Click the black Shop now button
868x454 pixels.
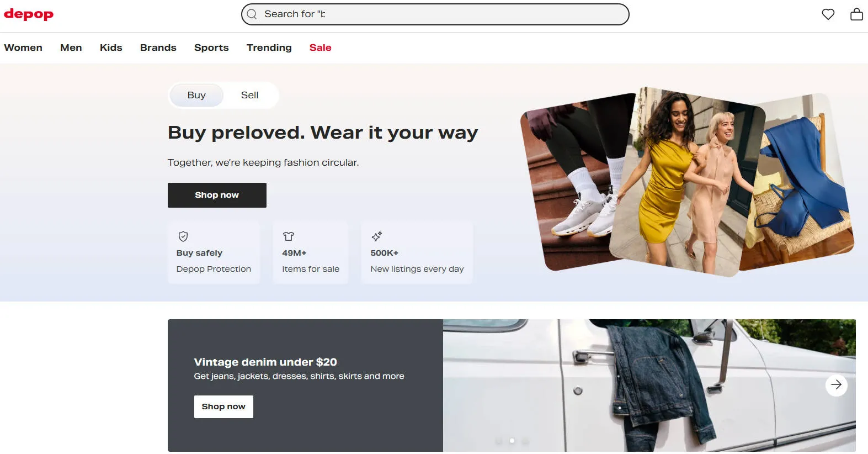point(217,195)
